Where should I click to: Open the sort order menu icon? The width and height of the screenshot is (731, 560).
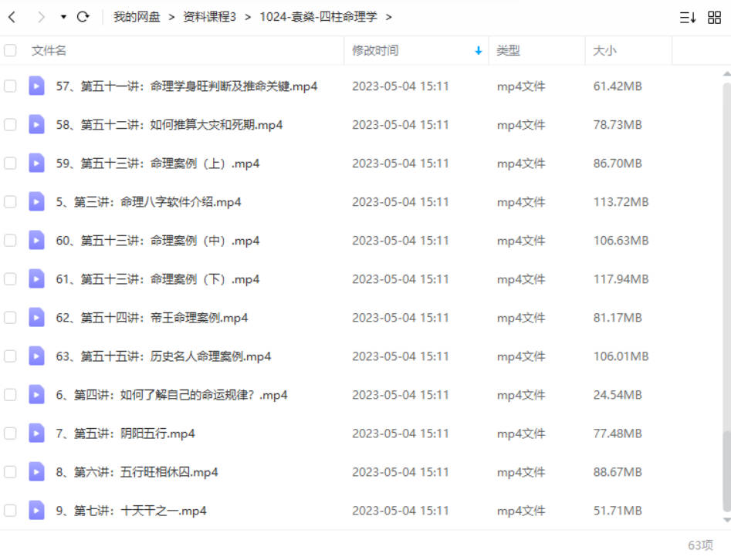(688, 18)
